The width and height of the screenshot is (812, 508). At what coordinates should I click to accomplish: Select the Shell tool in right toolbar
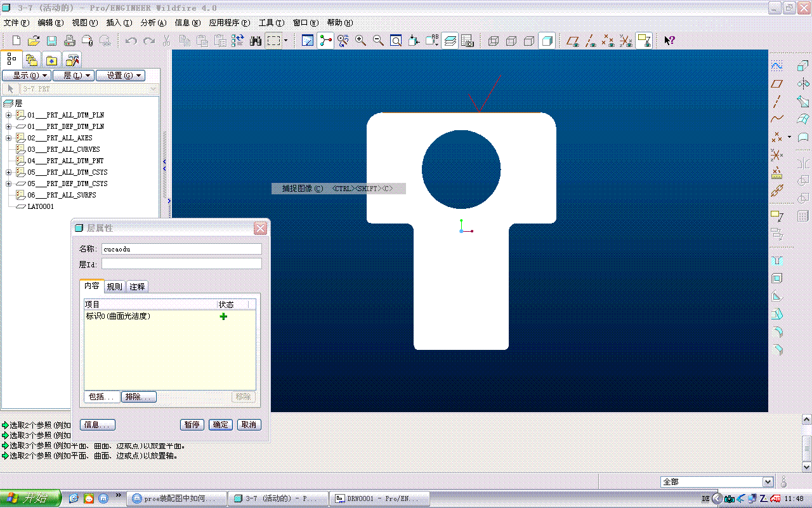pos(776,278)
